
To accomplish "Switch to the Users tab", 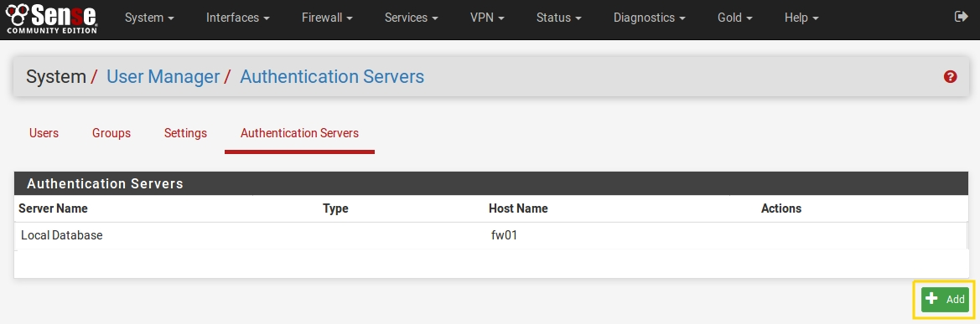I will (x=44, y=133).
